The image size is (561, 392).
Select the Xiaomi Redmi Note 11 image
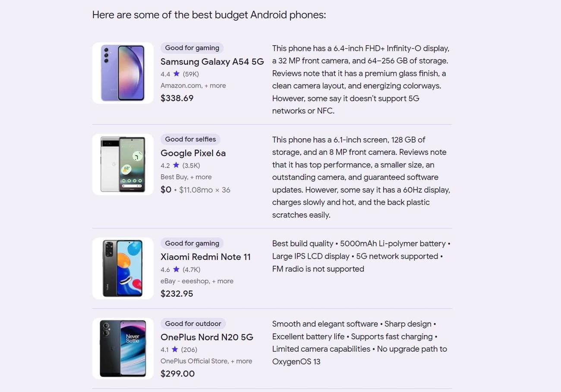(123, 268)
